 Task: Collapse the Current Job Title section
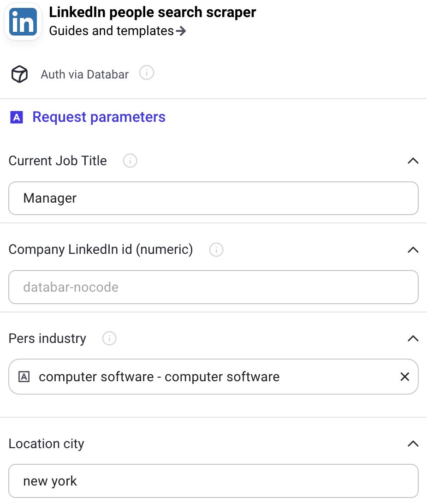(413, 161)
